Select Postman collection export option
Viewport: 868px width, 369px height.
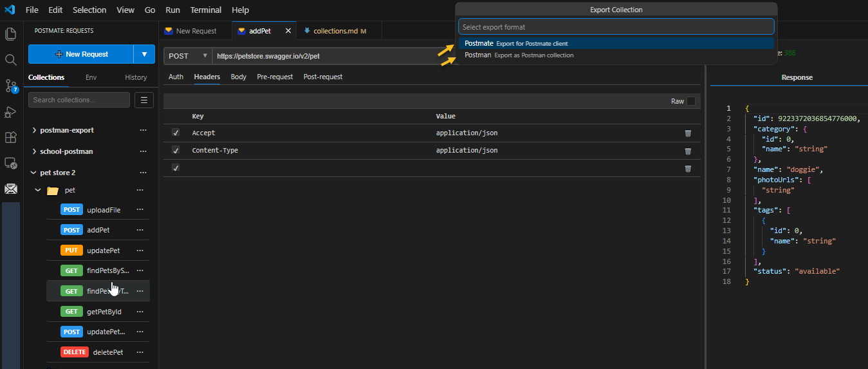point(616,55)
